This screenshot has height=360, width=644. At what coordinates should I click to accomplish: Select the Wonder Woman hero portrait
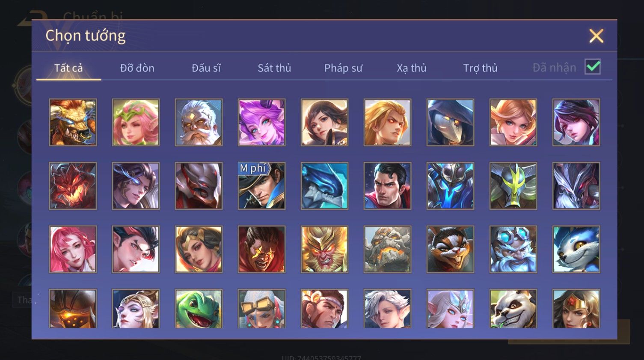click(x=576, y=309)
